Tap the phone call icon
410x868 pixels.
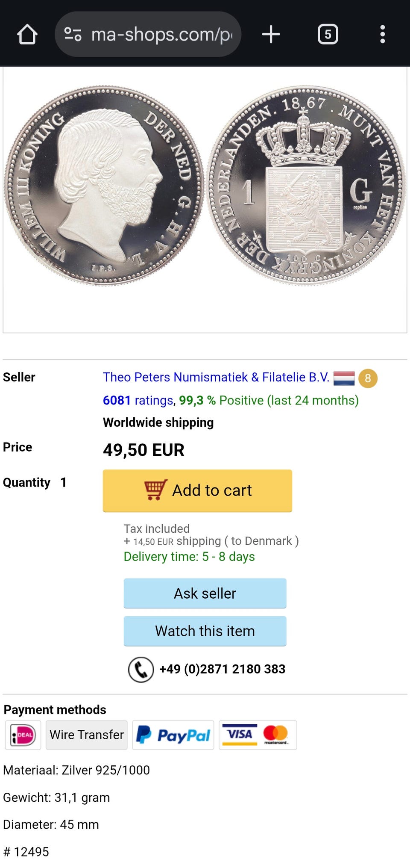coord(141,669)
